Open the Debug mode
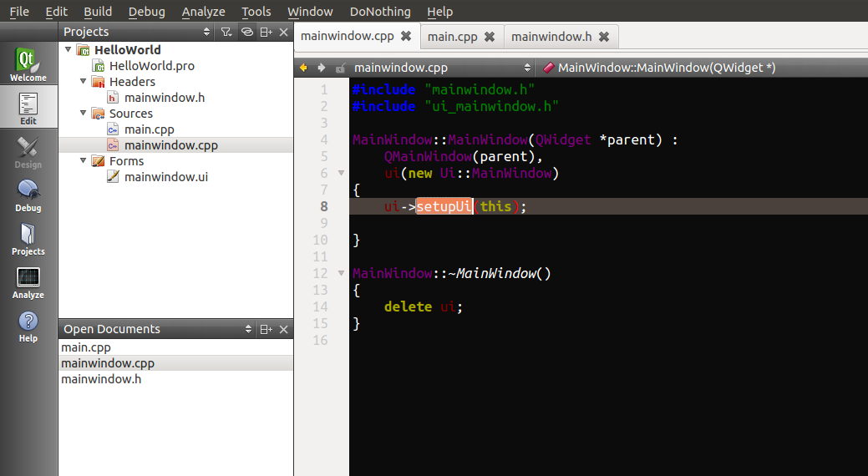This screenshot has height=476, width=868. 28,196
